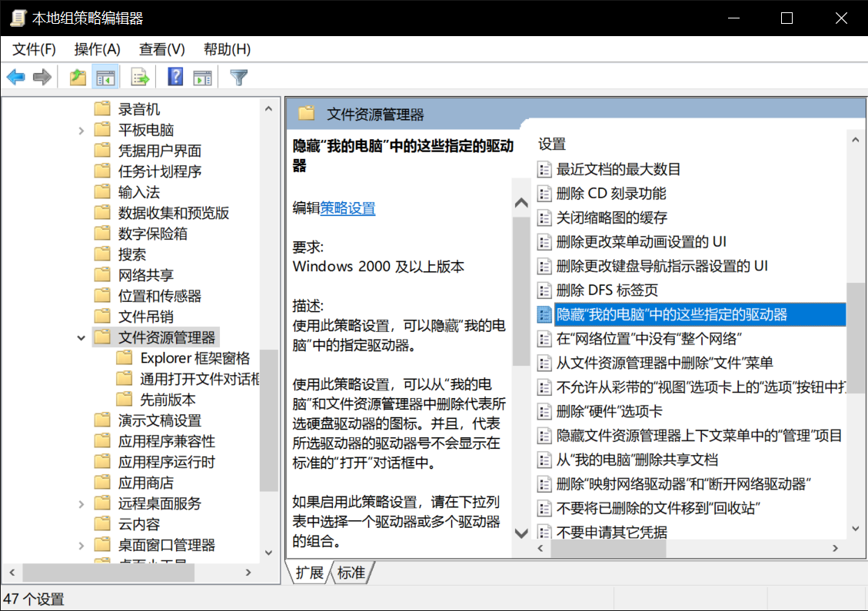Click the policy icon beside 删除 CD 刻录功能
Screen dimensions: 868x611
[545, 194]
